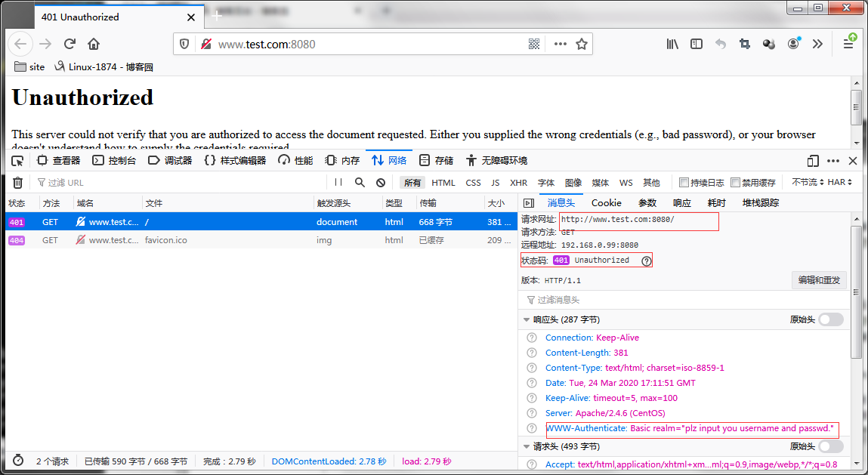Open request blocking icon
This screenshot has height=475, width=868.
(381, 182)
